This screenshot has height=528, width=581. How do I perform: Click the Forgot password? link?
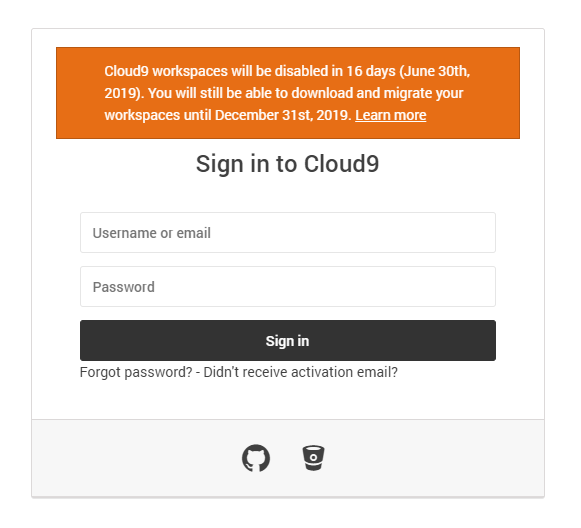click(x=136, y=372)
